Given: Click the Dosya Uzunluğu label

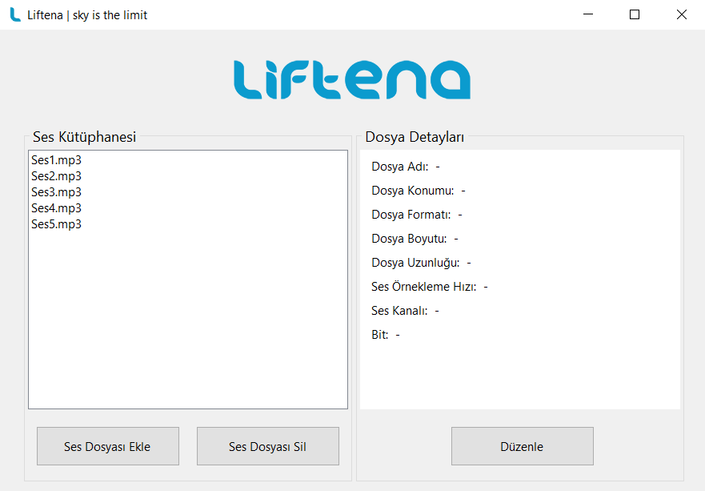Looking at the screenshot, I should [415, 263].
